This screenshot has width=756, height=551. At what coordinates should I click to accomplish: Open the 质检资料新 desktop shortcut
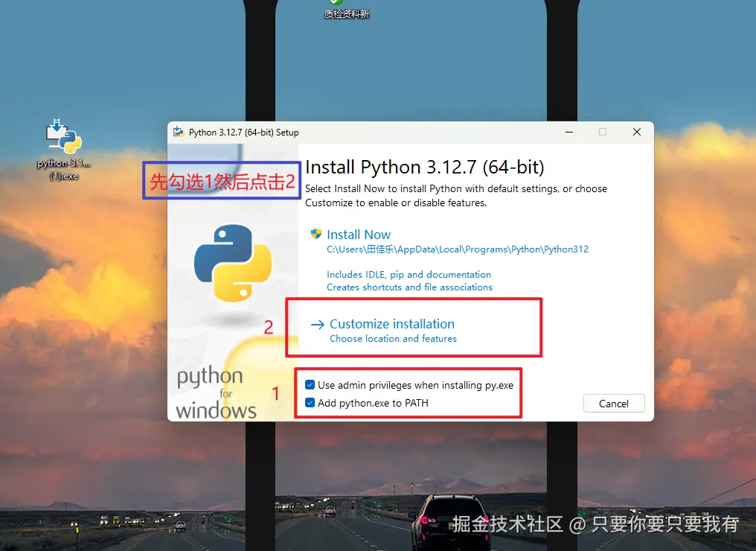click(x=346, y=10)
